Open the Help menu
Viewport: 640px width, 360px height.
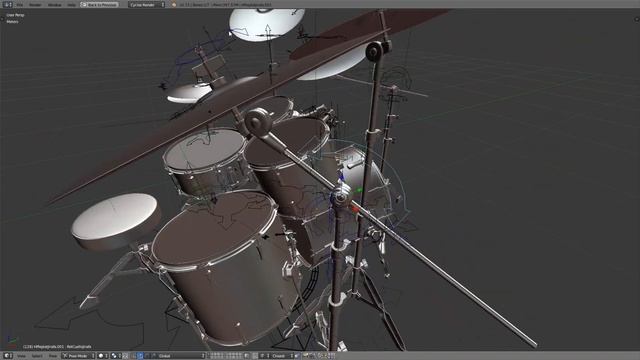71,4
